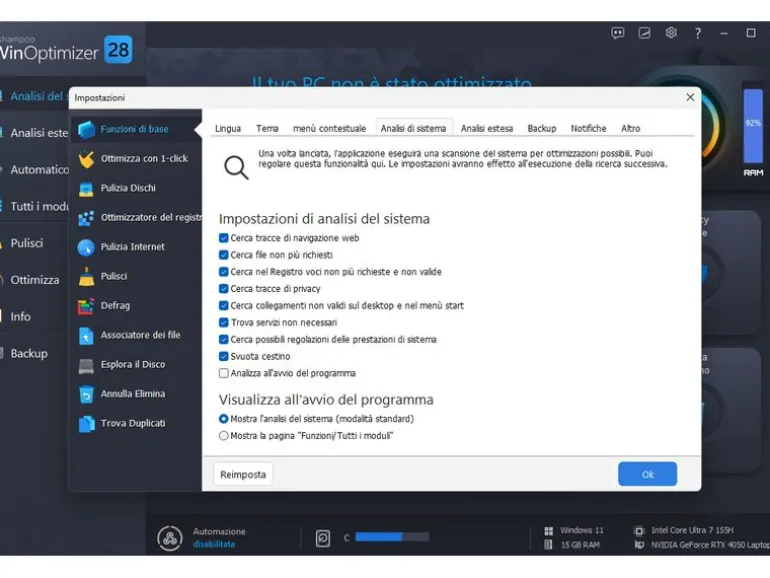This screenshot has width=770, height=578.
Task: Uncheck Cerca file non più richiesti
Action: coord(223,255)
